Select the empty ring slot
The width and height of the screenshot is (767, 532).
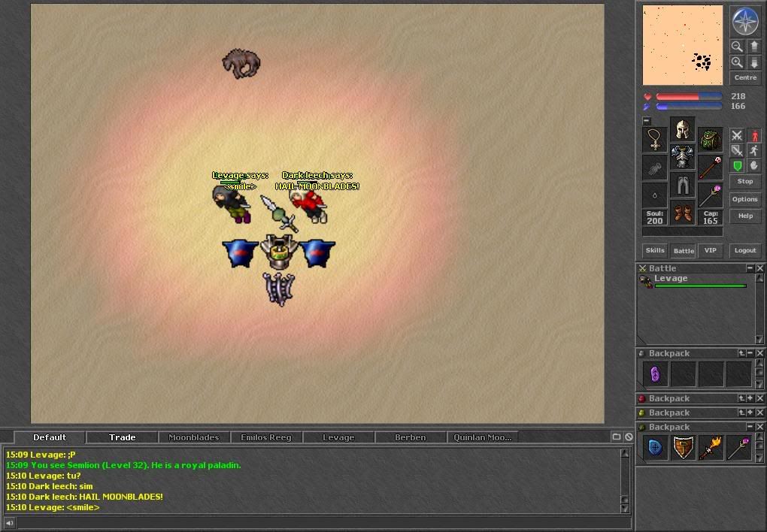coord(654,195)
